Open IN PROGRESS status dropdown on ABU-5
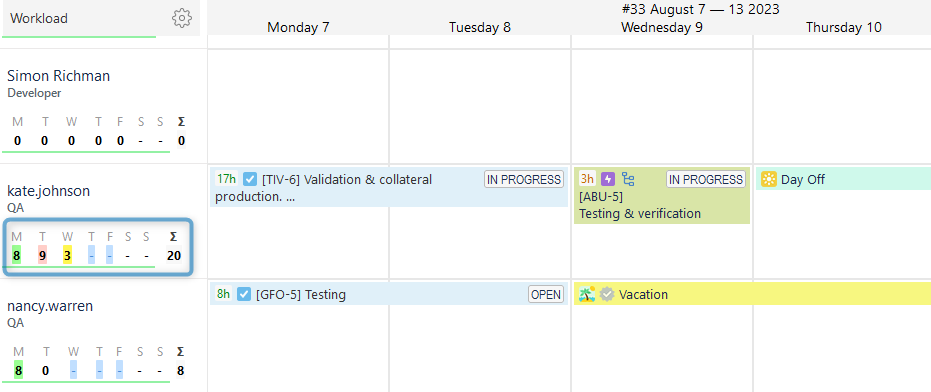The width and height of the screenshot is (931, 392). [x=705, y=179]
